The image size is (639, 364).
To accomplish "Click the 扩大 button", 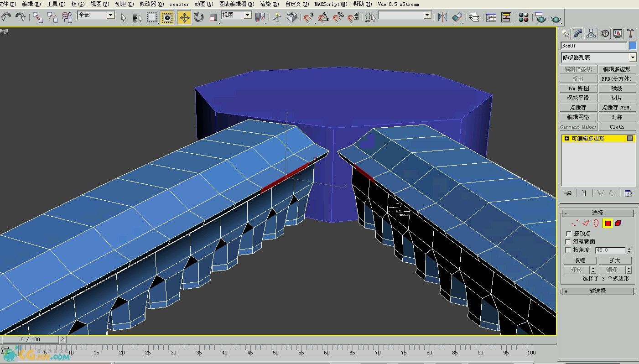I will click(x=615, y=260).
